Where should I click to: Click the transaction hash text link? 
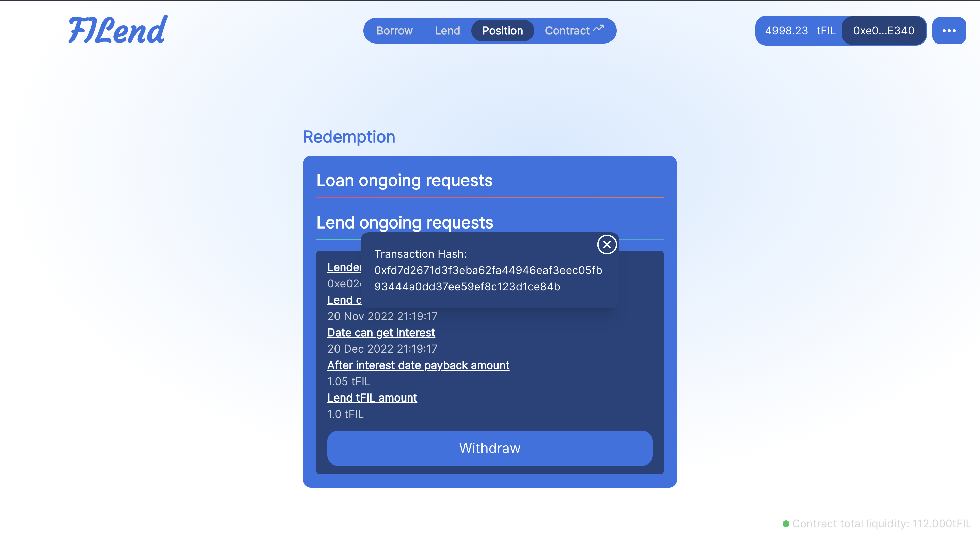pyautogui.click(x=488, y=278)
